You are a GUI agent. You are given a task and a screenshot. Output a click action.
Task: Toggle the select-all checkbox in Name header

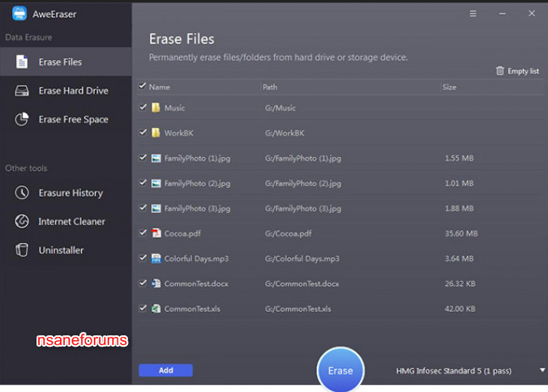coord(142,86)
